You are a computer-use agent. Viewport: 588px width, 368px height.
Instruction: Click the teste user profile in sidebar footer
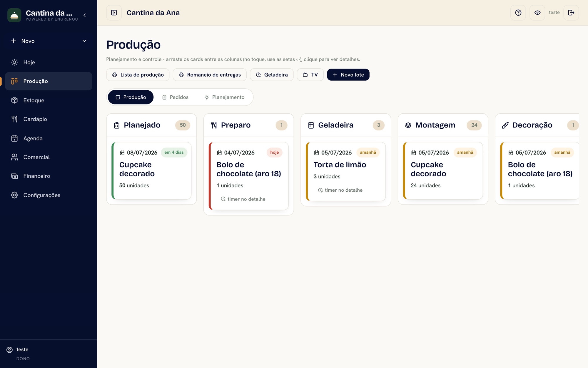coord(49,354)
